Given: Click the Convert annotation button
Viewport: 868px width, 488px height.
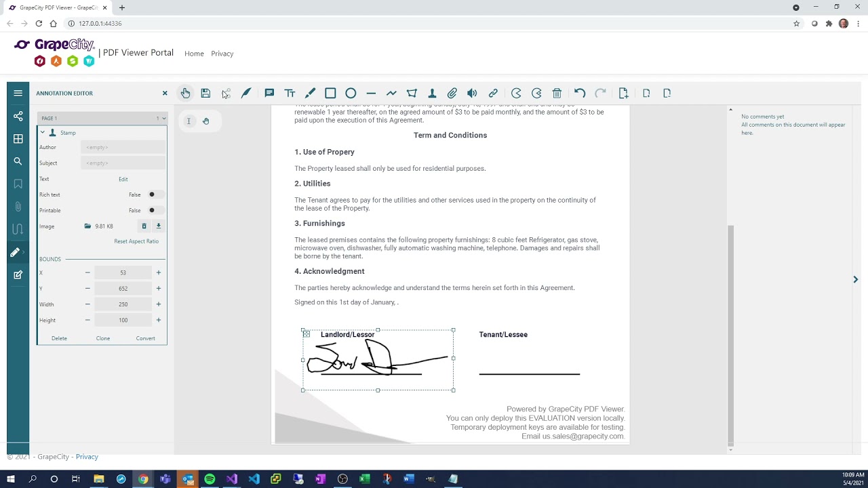Looking at the screenshot, I should 146,338.
